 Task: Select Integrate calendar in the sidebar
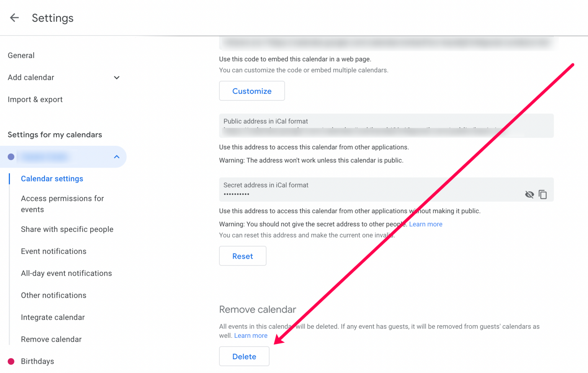tap(52, 317)
